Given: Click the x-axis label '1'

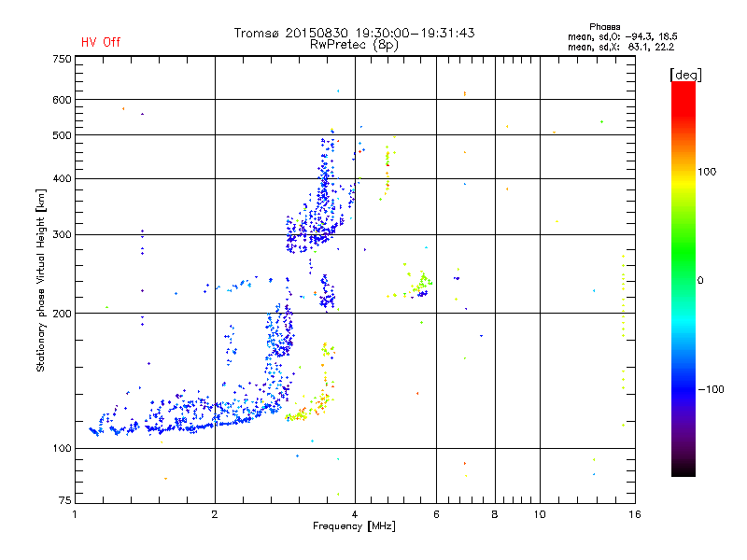Looking at the screenshot, I should tap(75, 514).
